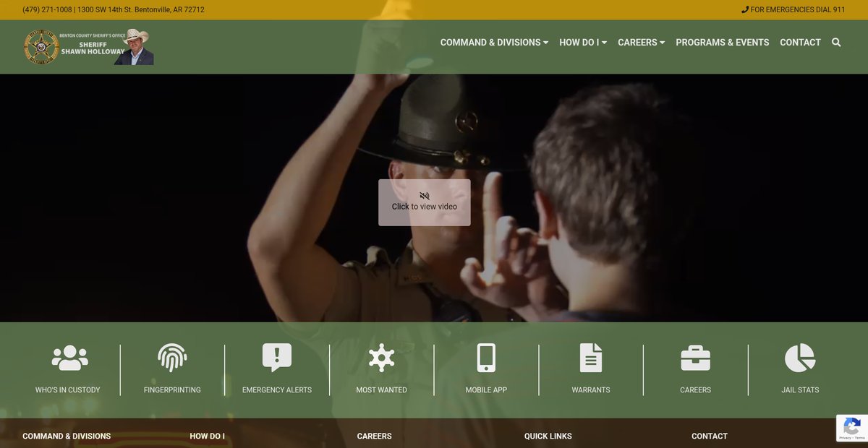This screenshot has height=448, width=868.
Task: Select the Most Wanted icon
Action: (x=381, y=358)
